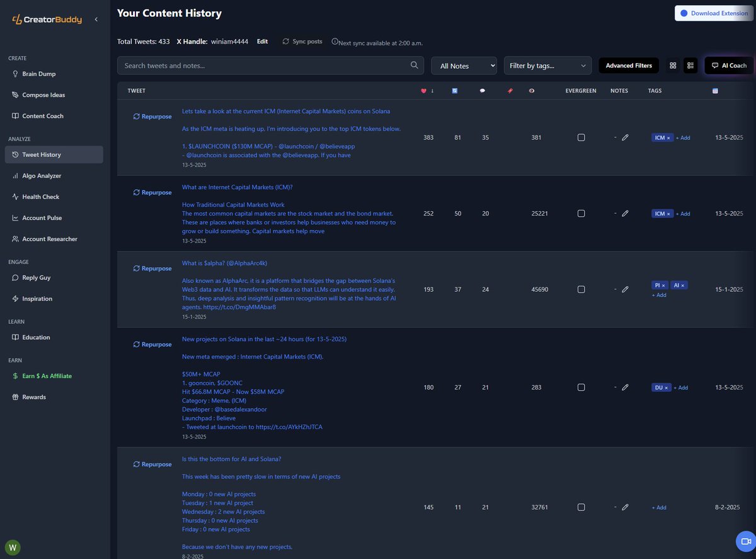
Task: Click the Account Researcher person icon
Action: (x=16, y=239)
